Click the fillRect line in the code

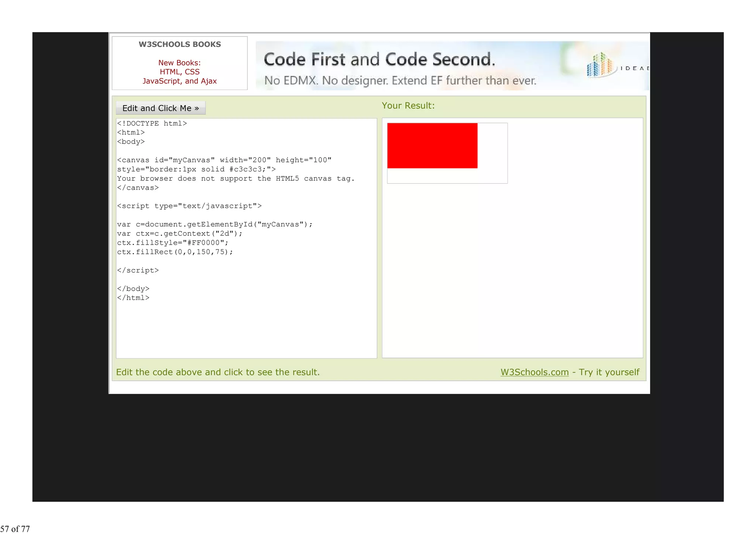(x=175, y=252)
